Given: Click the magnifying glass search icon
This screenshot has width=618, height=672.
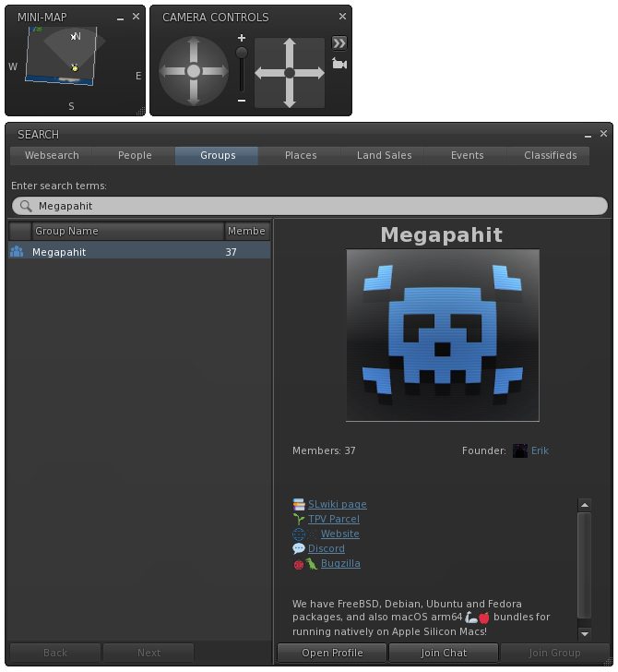Looking at the screenshot, I should (x=26, y=206).
